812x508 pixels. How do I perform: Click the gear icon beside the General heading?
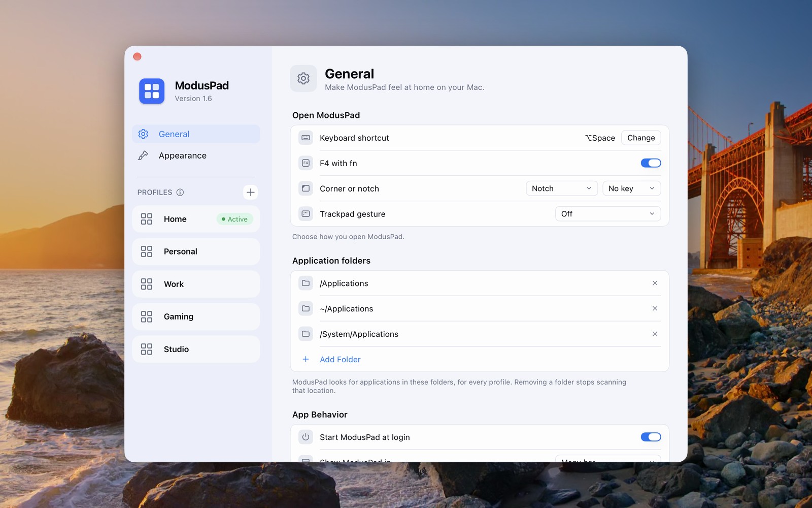tap(303, 79)
